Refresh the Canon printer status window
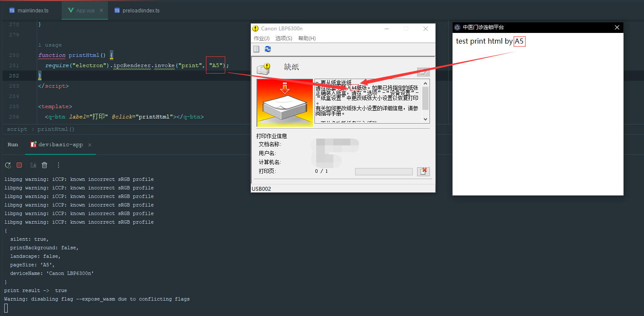 pyautogui.click(x=268, y=49)
